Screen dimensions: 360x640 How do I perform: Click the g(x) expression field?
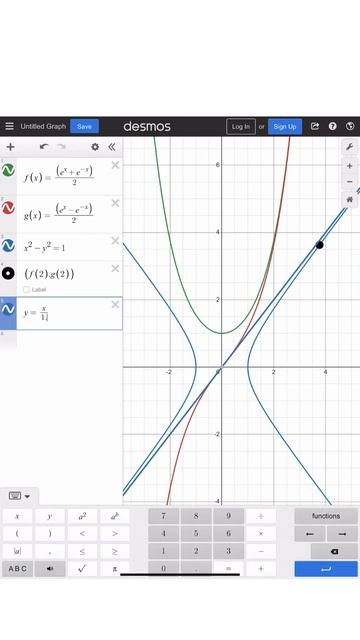tap(69, 214)
